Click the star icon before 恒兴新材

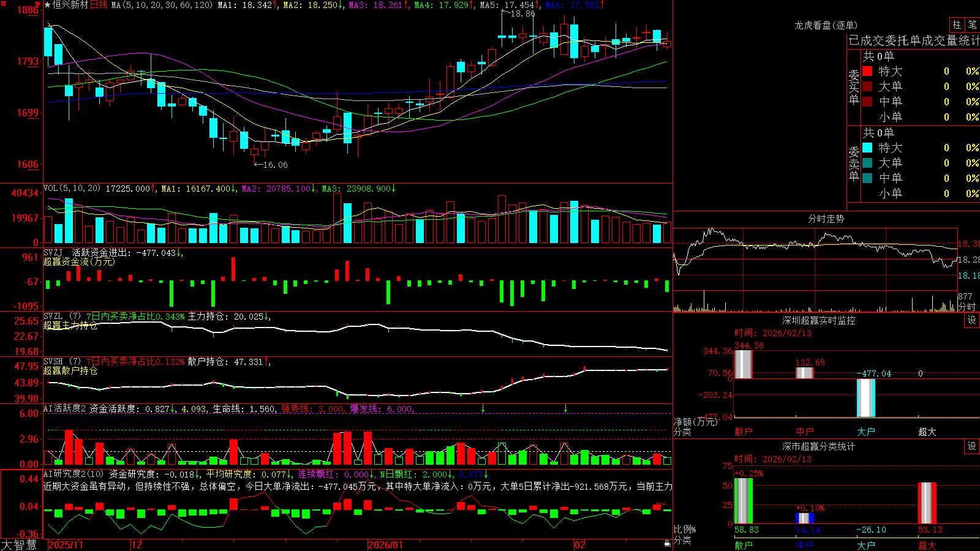click(48, 5)
